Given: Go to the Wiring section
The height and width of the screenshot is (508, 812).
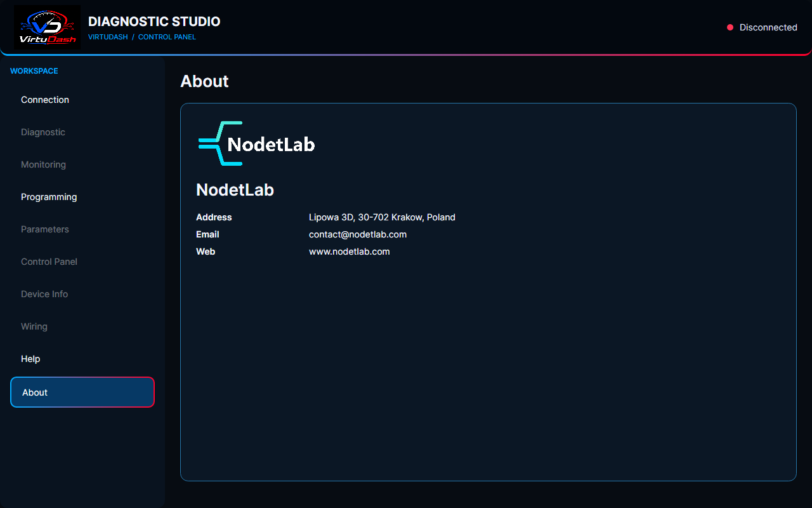Looking at the screenshot, I should pyautogui.click(x=82, y=326).
